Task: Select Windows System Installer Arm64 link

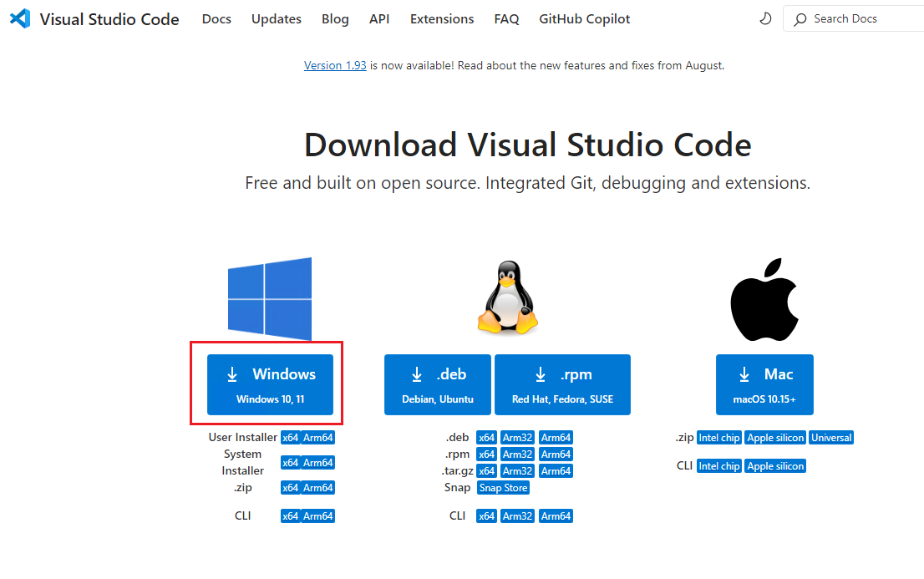Action: [x=318, y=463]
